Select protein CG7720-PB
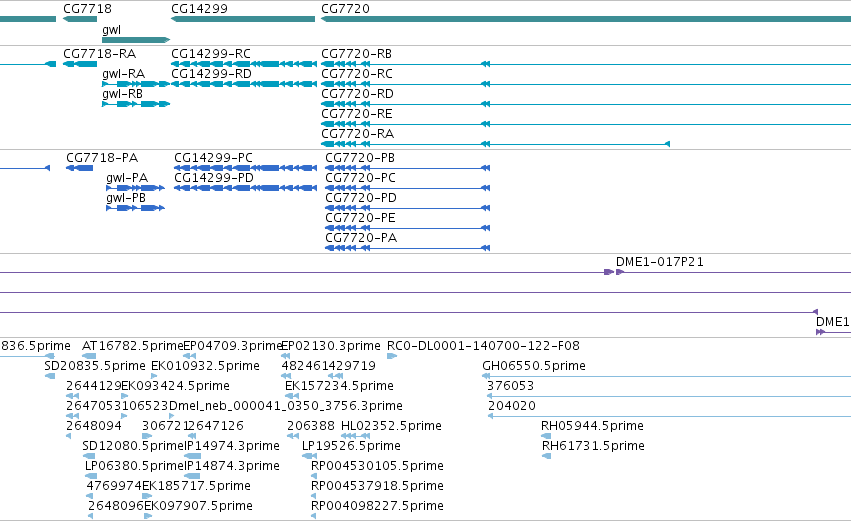This screenshot has width=851, height=521. [x=360, y=158]
